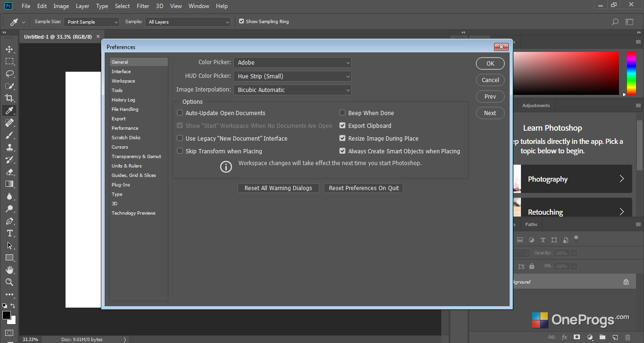644x343 pixels.
Task: Toggle Show Sampling Ring checkbox
Action: 241,21
